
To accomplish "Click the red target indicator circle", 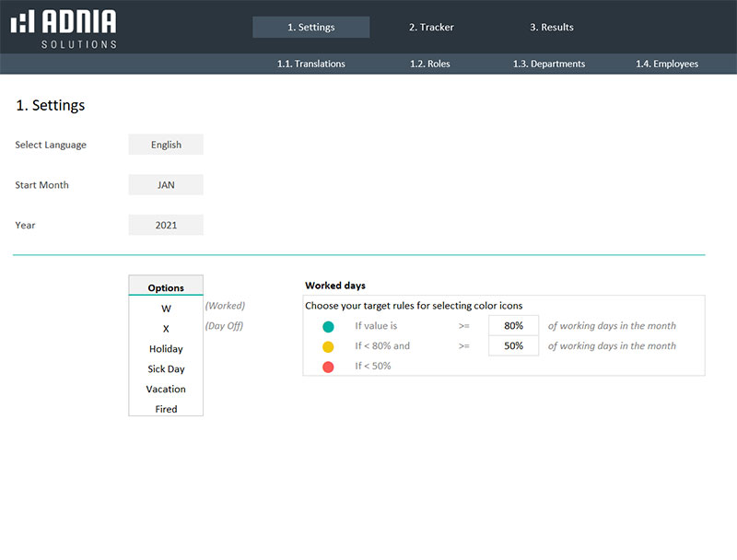I will coord(328,367).
